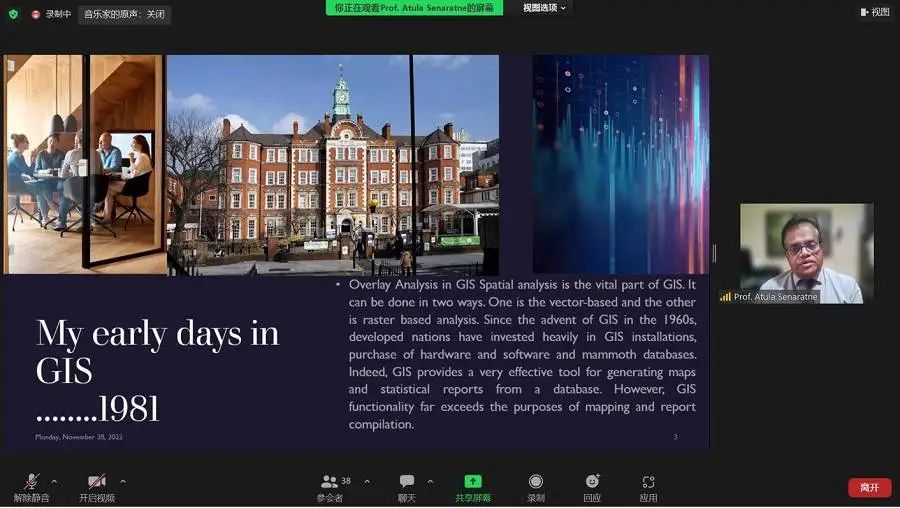Click the red leave (离开) button

click(869, 487)
